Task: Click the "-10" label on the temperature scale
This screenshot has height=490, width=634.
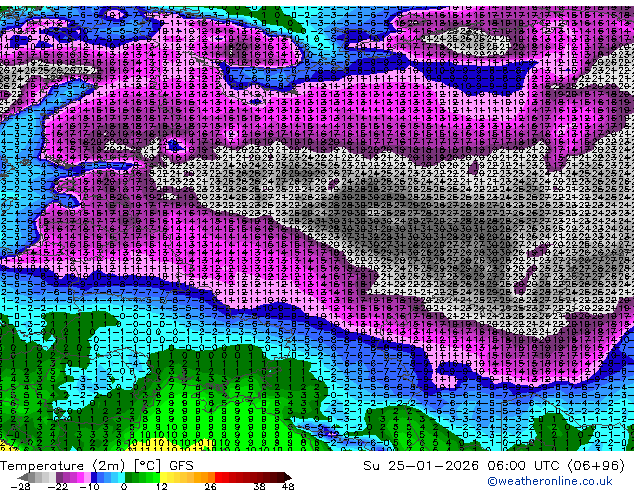Action: point(89,486)
